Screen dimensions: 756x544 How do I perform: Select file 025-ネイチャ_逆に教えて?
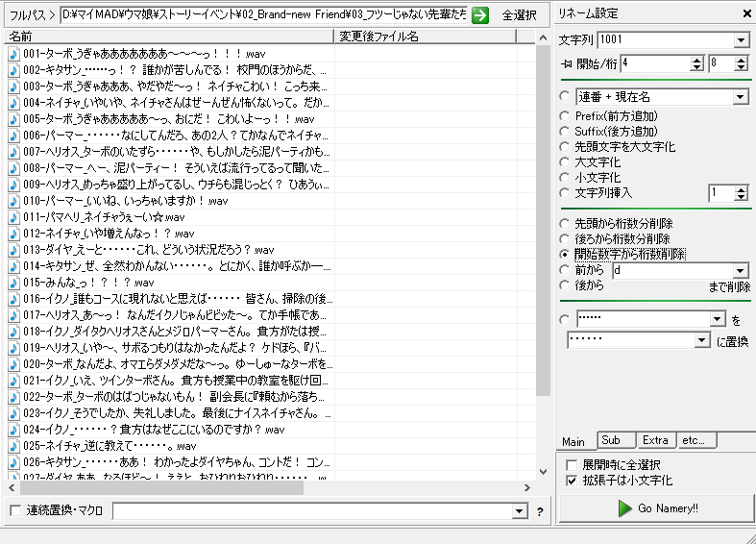click(110, 446)
